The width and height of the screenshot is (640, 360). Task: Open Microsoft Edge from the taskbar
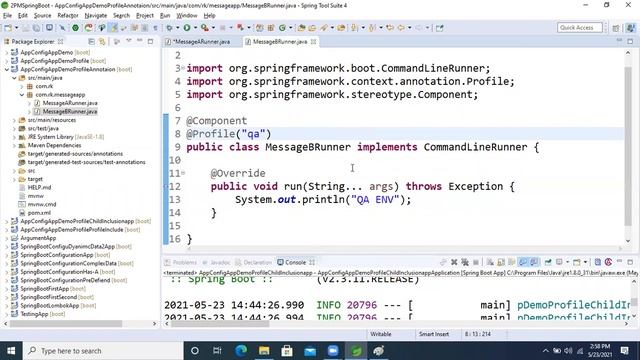241,351
